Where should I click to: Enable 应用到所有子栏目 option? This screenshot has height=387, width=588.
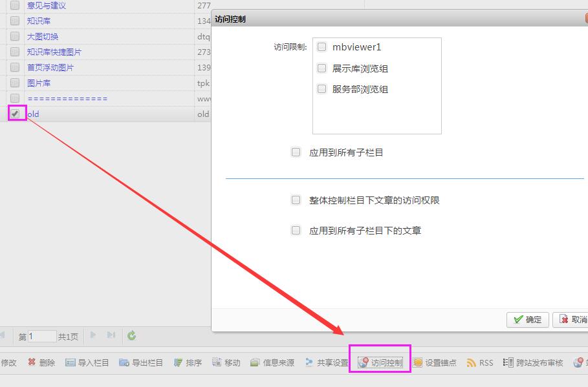coord(296,152)
